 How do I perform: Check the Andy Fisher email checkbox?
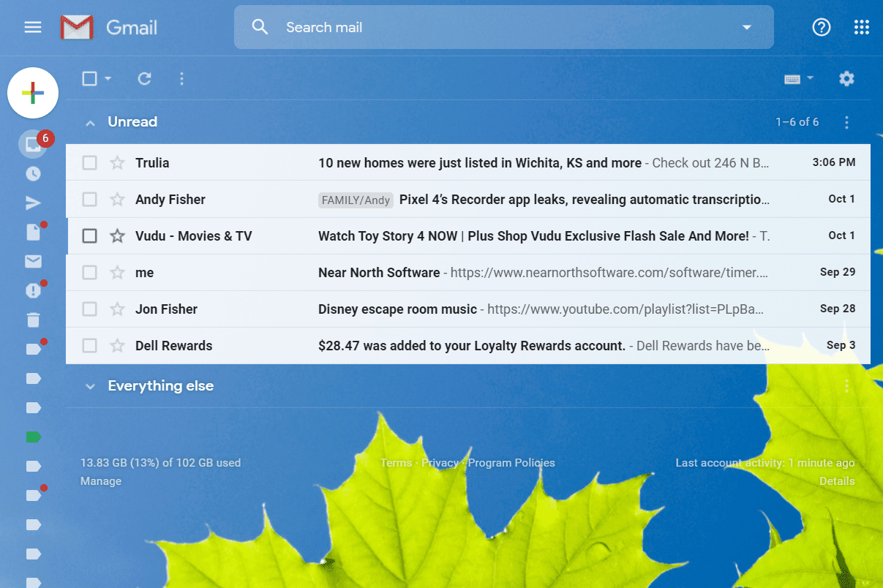coord(89,200)
